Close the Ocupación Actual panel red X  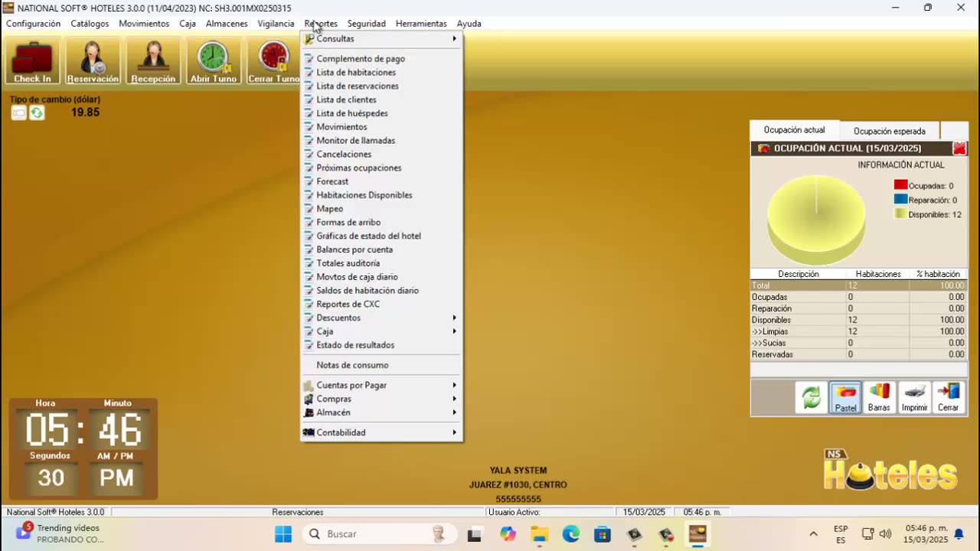(x=959, y=148)
